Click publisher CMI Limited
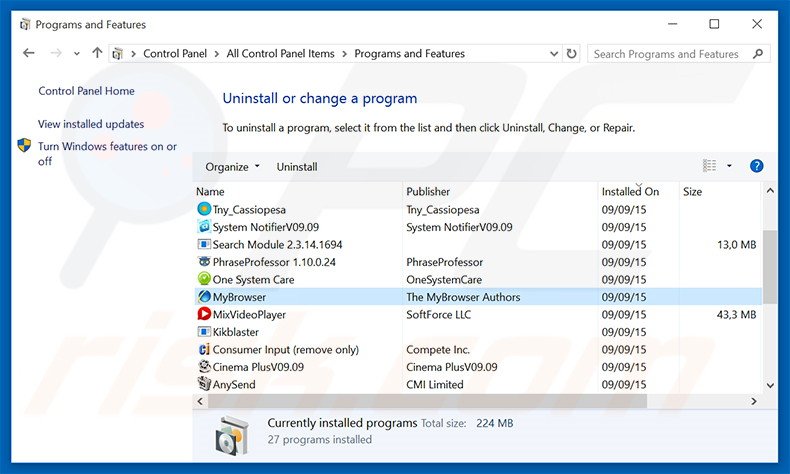Viewport: 790px width, 474px height. [434, 384]
